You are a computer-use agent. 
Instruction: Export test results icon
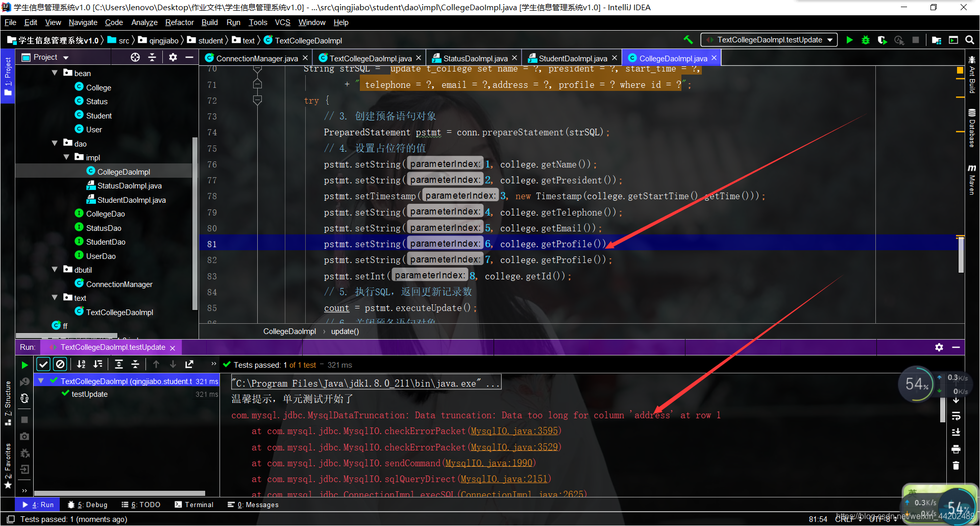click(x=189, y=364)
